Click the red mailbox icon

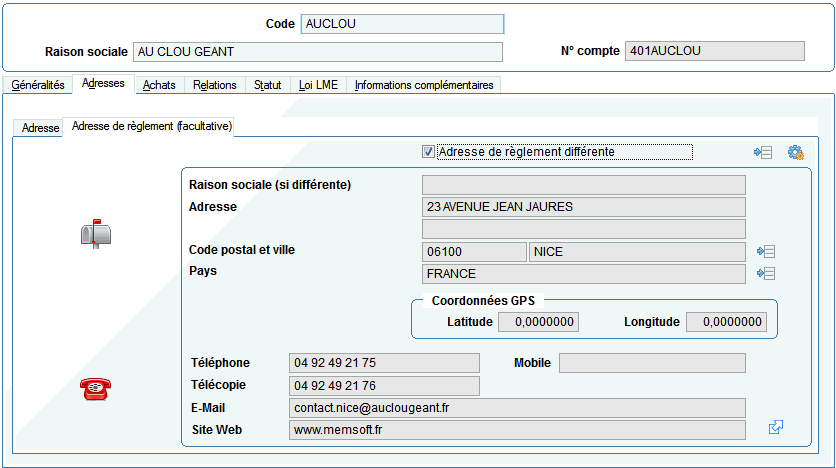[x=96, y=233]
